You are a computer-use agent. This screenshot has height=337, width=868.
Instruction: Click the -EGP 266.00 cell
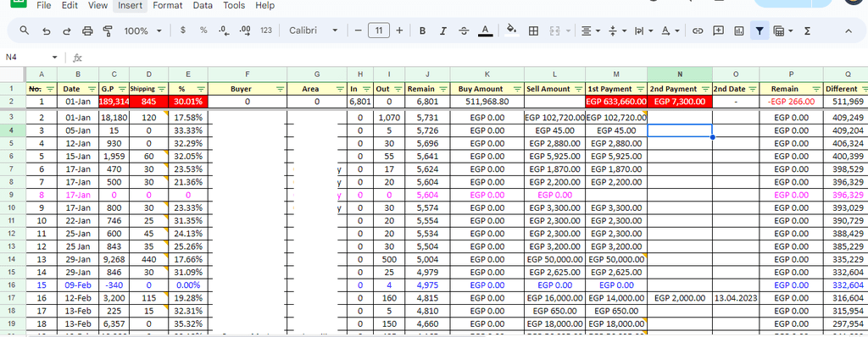(x=791, y=102)
